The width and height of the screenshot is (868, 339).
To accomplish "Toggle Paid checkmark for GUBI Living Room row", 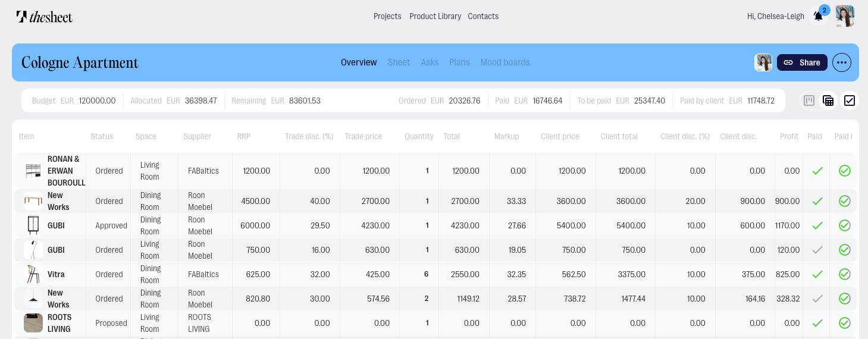I will coord(817,250).
